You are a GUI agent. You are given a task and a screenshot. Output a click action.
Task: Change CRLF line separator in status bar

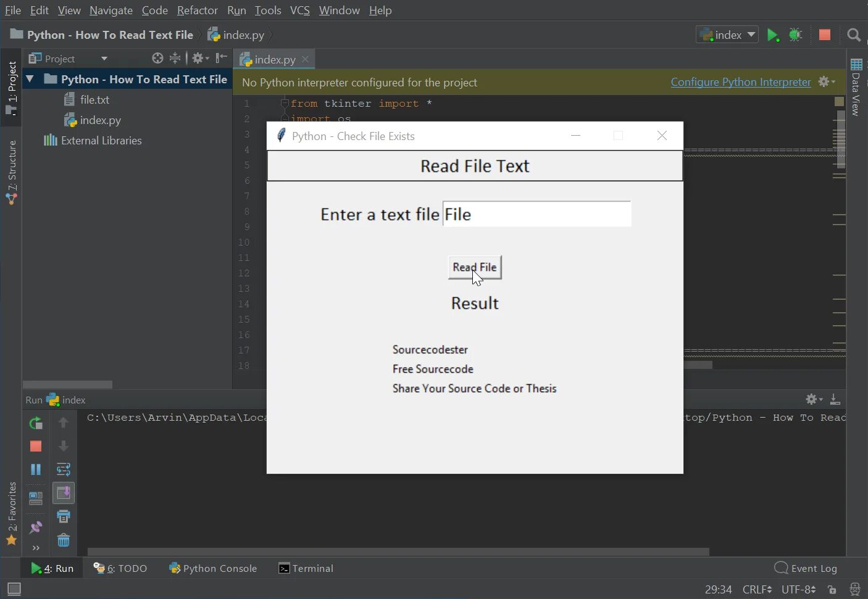pyautogui.click(x=757, y=590)
